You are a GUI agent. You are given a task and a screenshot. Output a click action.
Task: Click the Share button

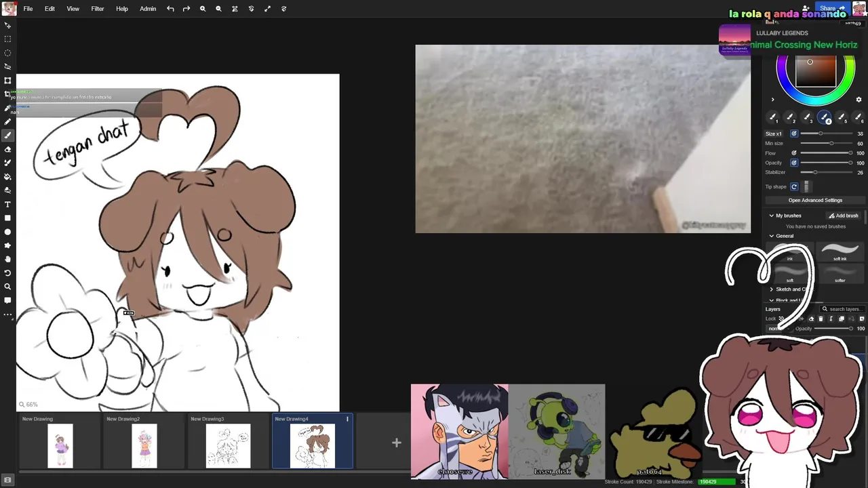831,8
